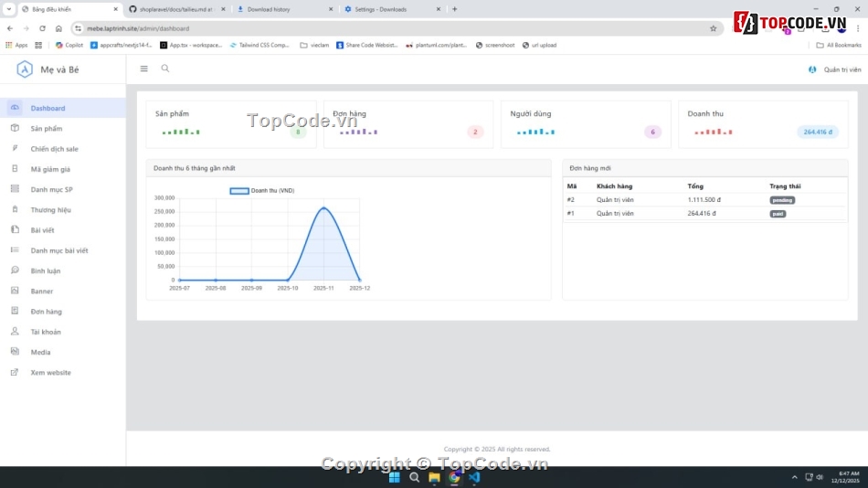This screenshot has width=868, height=488.
Task: Click the Mẹ và Bé logo icon
Action: pyautogui.click(x=25, y=69)
